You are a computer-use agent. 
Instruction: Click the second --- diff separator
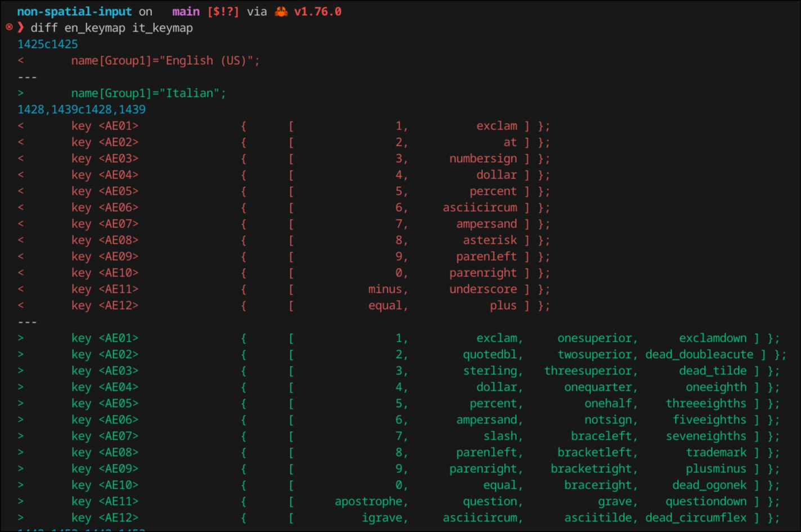coord(27,321)
